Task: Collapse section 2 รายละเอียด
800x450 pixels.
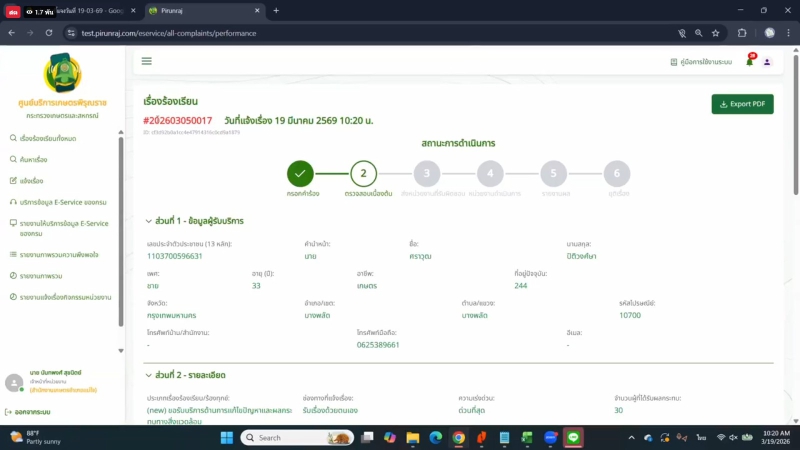Action: (148, 375)
